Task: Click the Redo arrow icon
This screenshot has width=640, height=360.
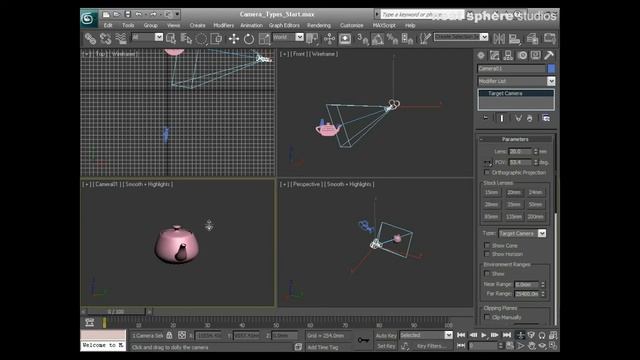Action: (x=153, y=14)
